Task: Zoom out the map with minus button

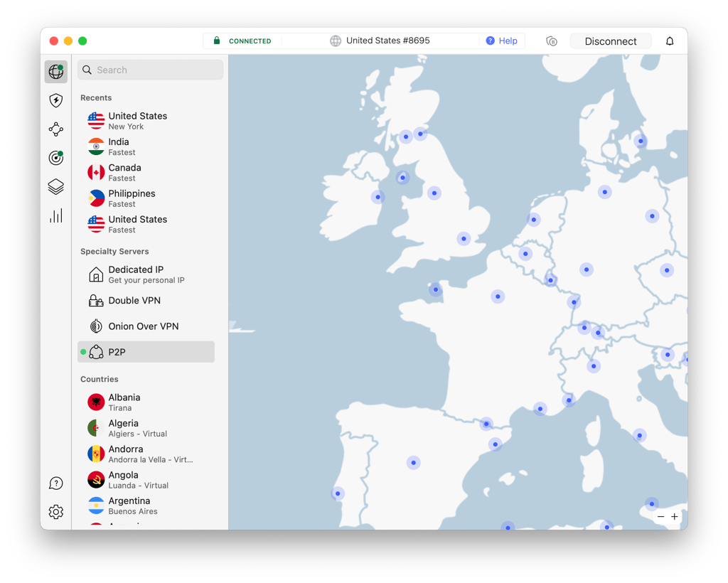Action: (x=660, y=516)
